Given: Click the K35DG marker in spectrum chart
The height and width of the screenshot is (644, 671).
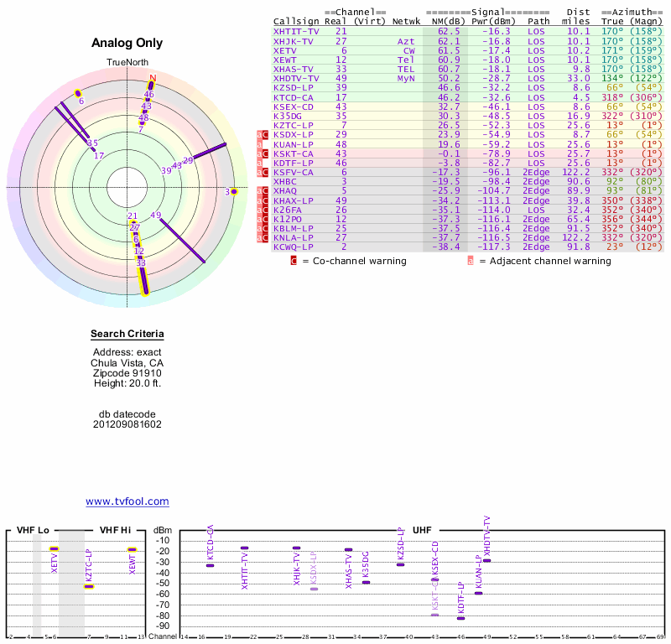Looking at the screenshot, I should click(366, 583).
